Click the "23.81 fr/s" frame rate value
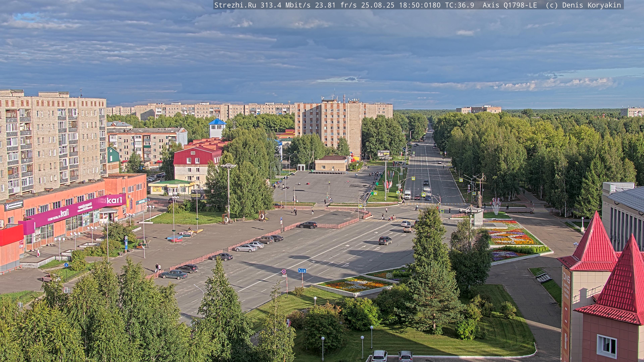Viewport: 644px width, 362px height. tap(336, 5)
